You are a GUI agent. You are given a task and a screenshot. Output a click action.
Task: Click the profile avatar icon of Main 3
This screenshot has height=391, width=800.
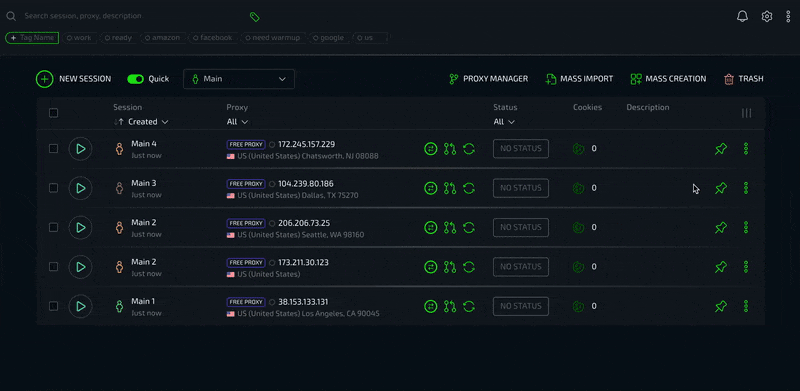pyautogui.click(x=119, y=188)
